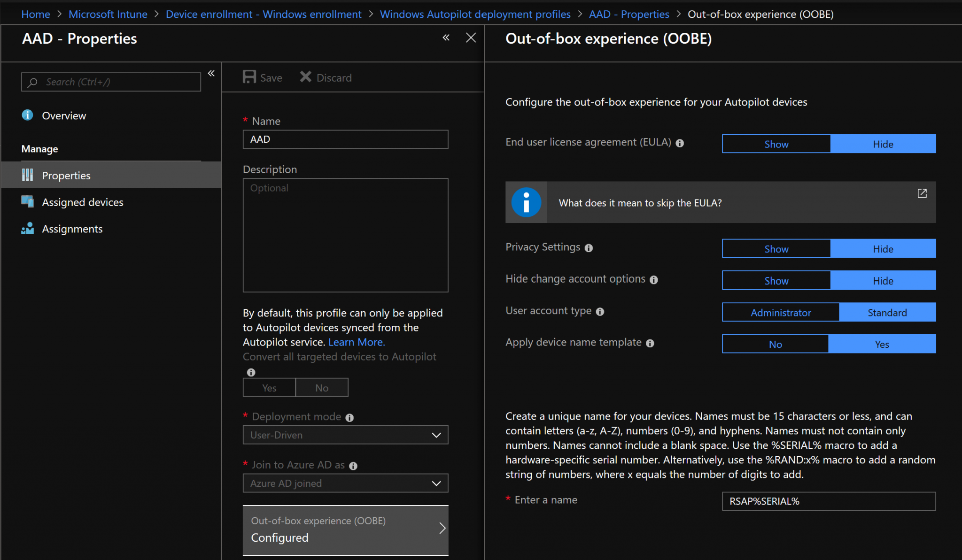The width and height of the screenshot is (962, 560).
Task: Show Privacy Settings during OOBE
Action: (x=776, y=248)
